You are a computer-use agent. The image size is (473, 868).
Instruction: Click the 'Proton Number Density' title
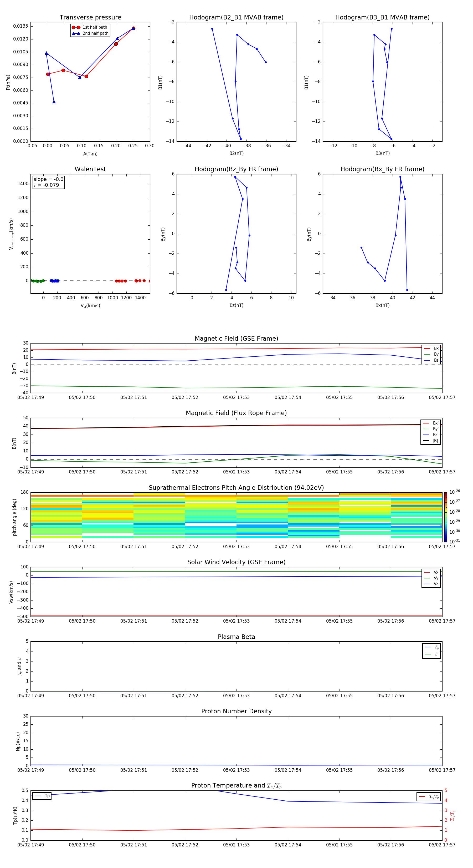[x=236, y=711]
